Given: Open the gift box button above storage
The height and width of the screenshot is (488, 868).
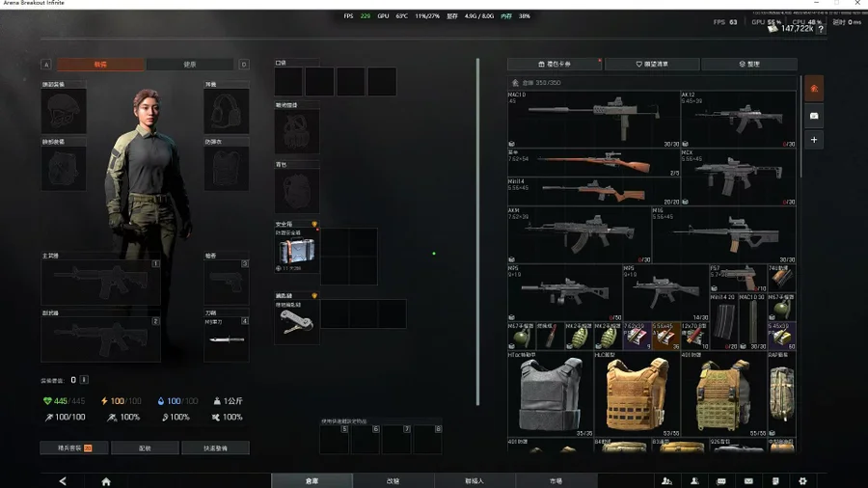Looking at the screenshot, I should coord(555,65).
